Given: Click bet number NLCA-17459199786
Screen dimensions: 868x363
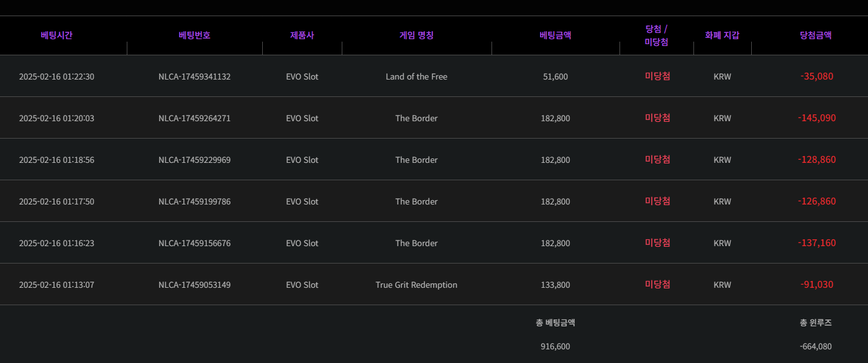Looking at the screenshot, I should click(x=194, y=202).
